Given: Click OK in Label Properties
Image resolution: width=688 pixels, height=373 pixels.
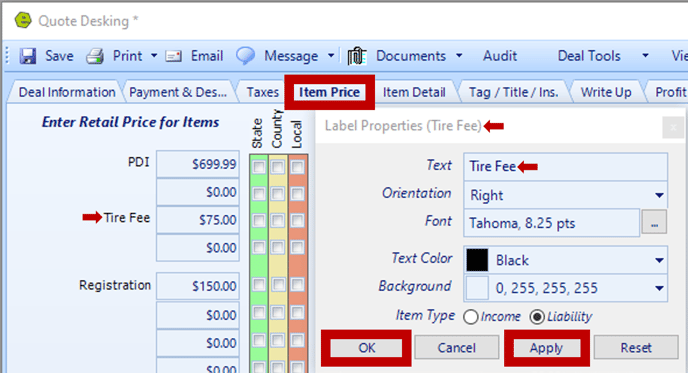Looking at the screenshot, I should (x=366, y=348).
